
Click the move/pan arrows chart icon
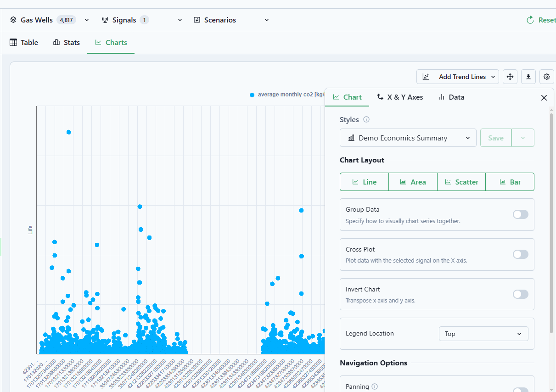(x=510, y=77)
